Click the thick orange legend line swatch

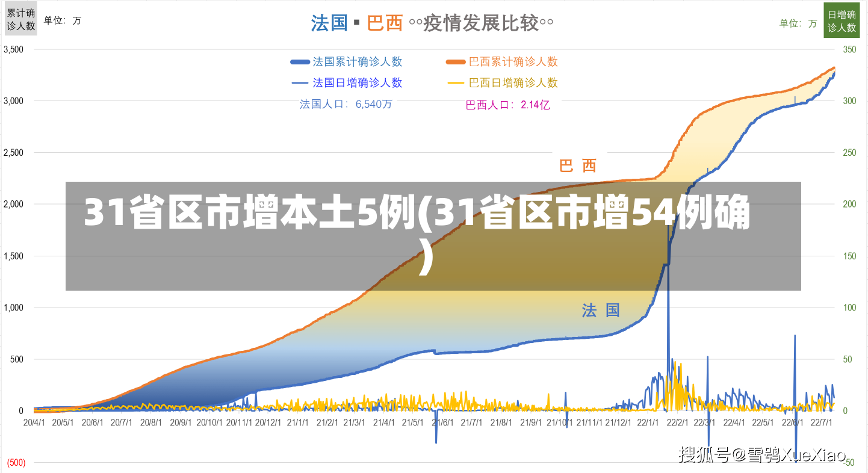tap(456, 61)
